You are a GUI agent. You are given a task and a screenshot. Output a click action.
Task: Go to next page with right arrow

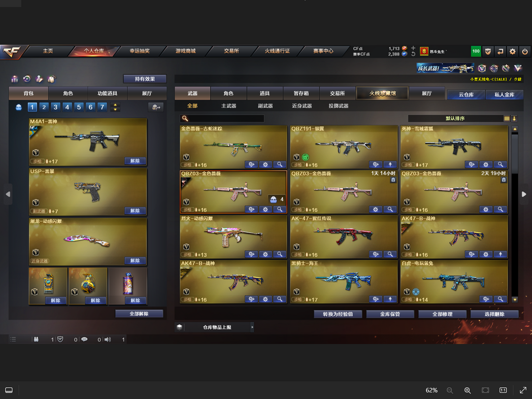(524, 194)
